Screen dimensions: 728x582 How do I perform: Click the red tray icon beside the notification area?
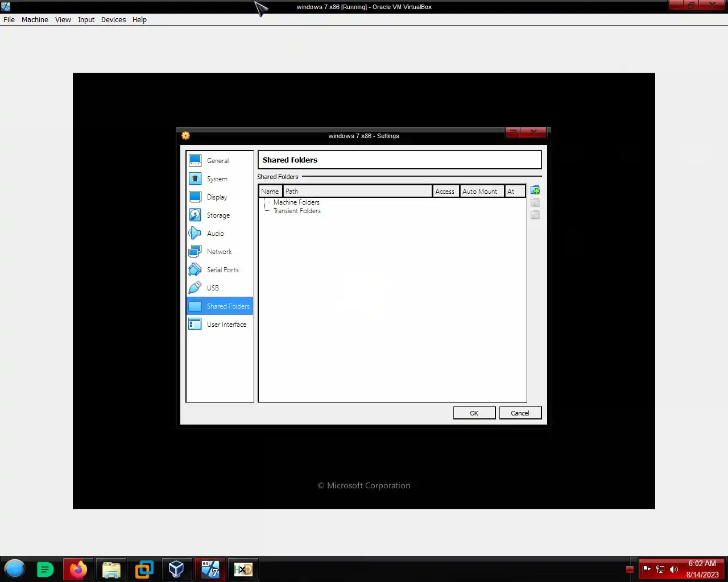tap(630, 569)
